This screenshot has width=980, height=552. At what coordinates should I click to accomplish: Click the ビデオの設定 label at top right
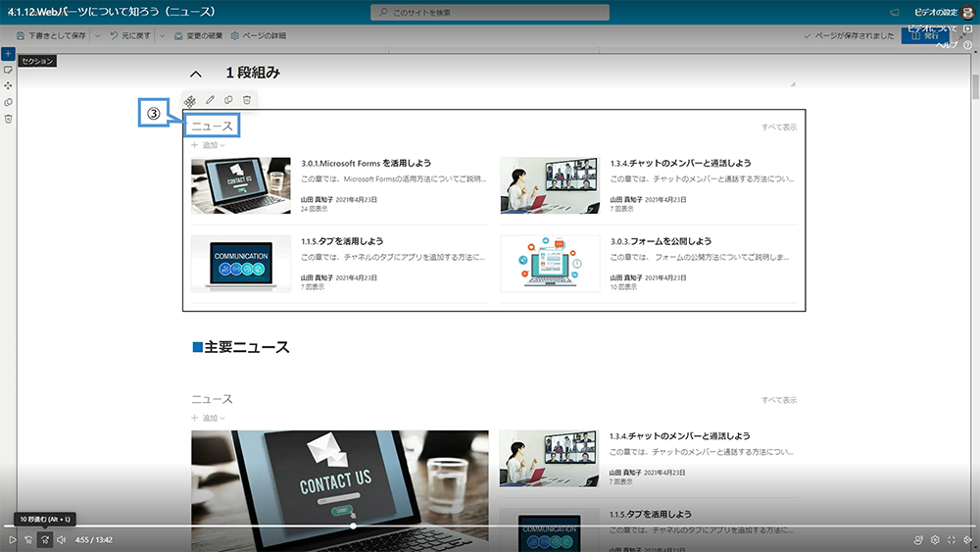935,13
